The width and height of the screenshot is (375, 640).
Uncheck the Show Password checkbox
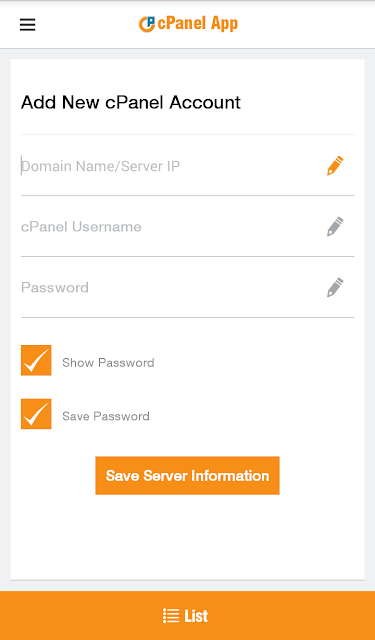[36, 360]
